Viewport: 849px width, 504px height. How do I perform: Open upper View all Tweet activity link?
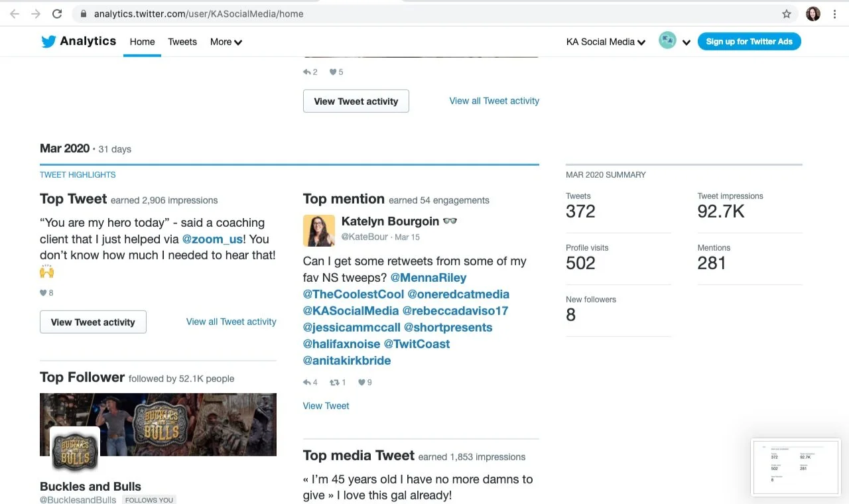(x=494, y=101)
